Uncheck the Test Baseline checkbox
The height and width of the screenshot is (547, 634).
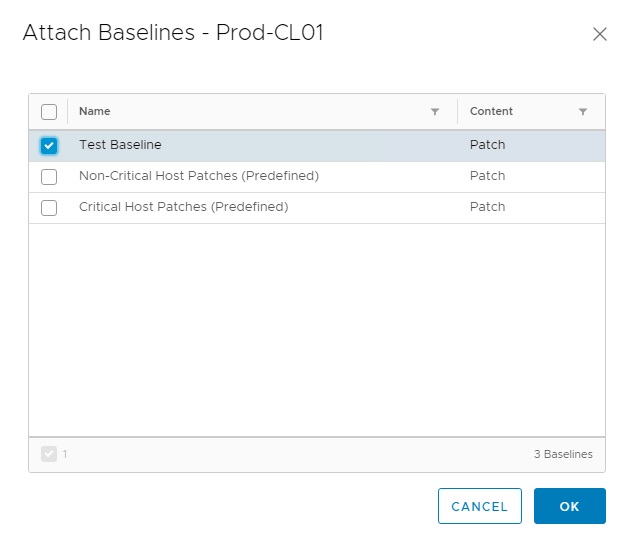tap(49, 146)
